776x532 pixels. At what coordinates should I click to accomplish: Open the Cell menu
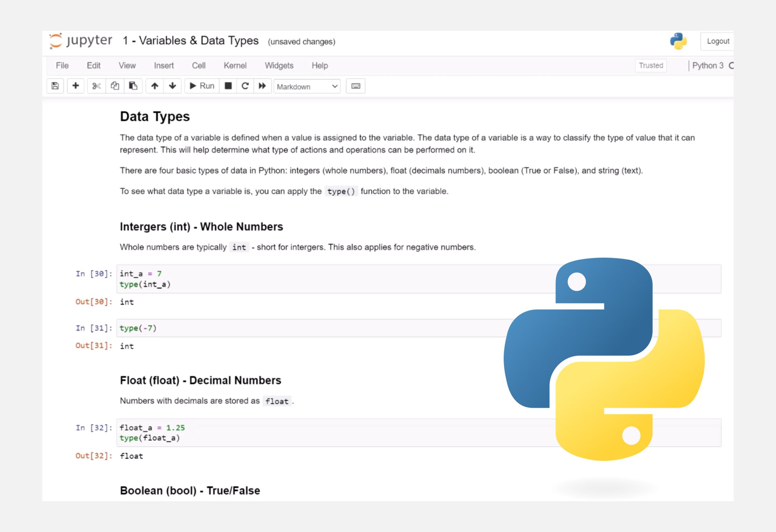[199, 66]
